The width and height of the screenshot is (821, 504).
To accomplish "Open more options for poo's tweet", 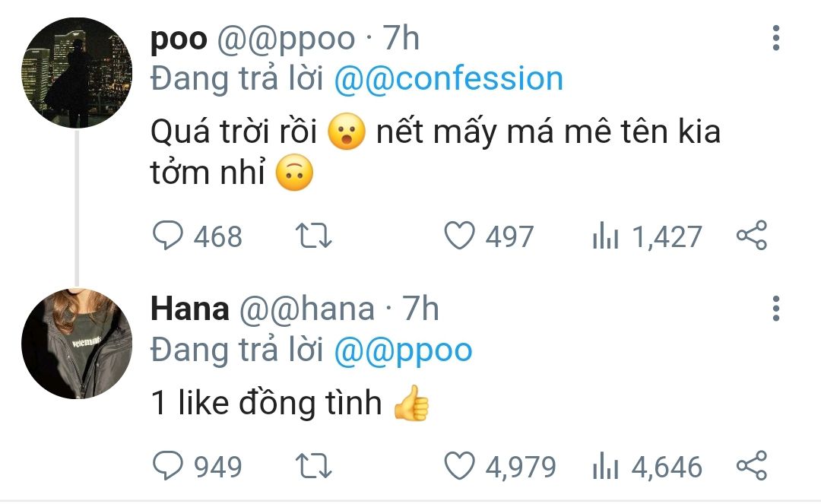I will pos(776,38).
